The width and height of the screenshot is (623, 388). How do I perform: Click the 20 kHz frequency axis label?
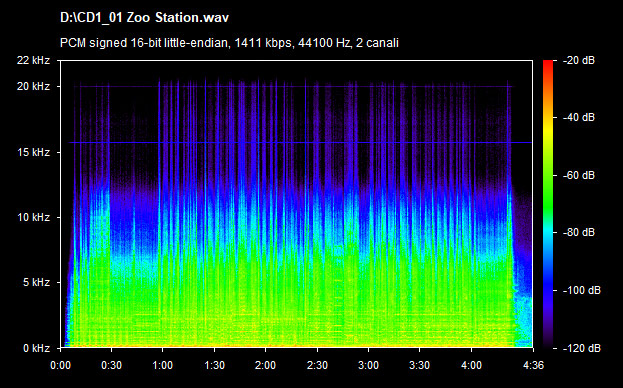click(x=33, y=86)
